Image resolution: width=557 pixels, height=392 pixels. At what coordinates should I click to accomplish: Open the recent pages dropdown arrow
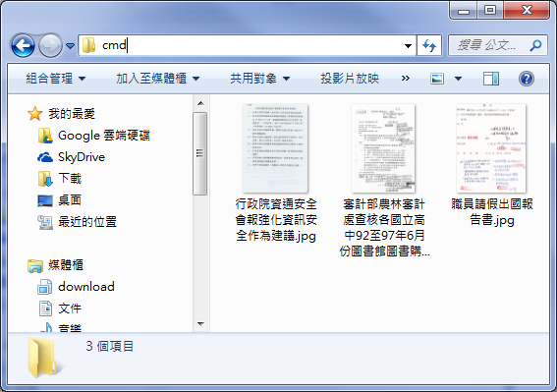click(x=71, y=46)
